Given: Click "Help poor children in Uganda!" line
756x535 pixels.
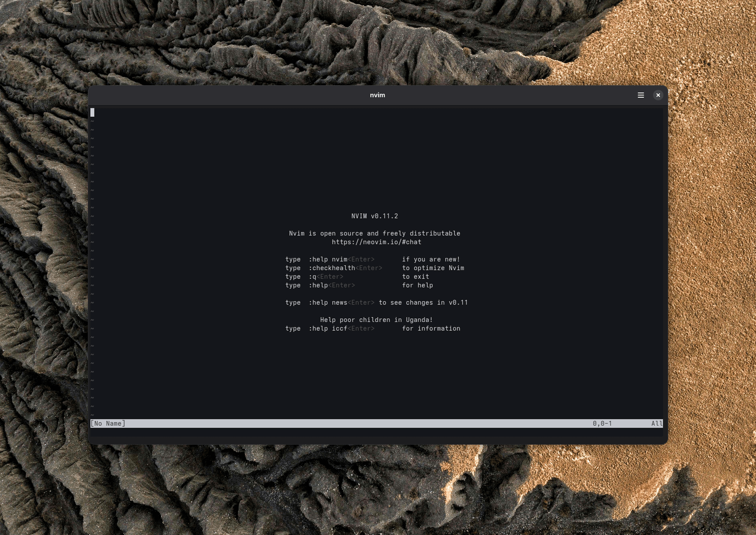Looking at the screenshot, I should tap(377, 320).
